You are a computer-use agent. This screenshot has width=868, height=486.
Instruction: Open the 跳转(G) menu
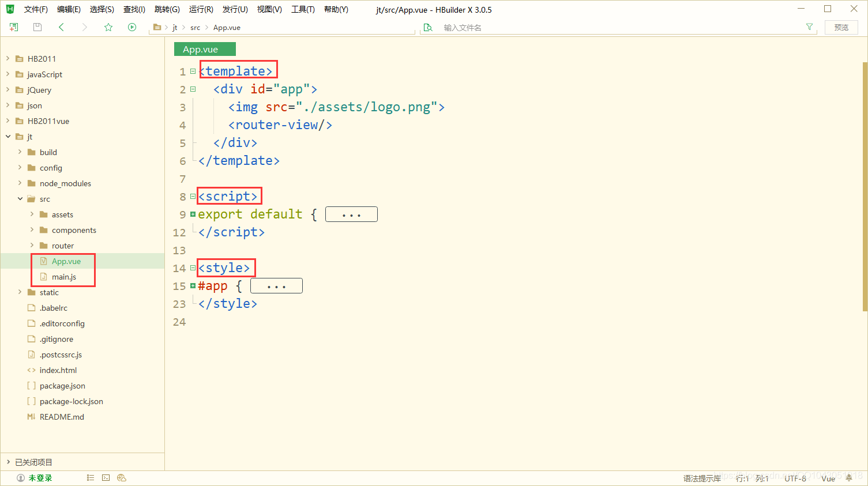click(167, 9)
